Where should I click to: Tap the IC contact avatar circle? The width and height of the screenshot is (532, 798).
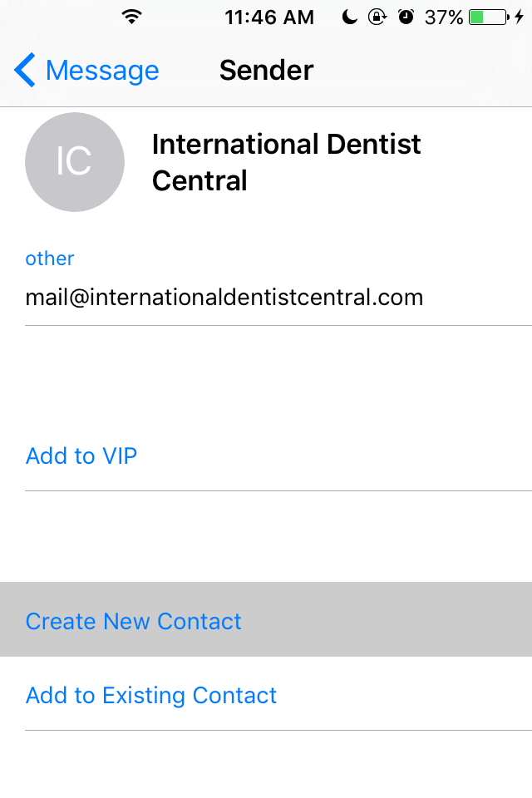click(75, 162)
